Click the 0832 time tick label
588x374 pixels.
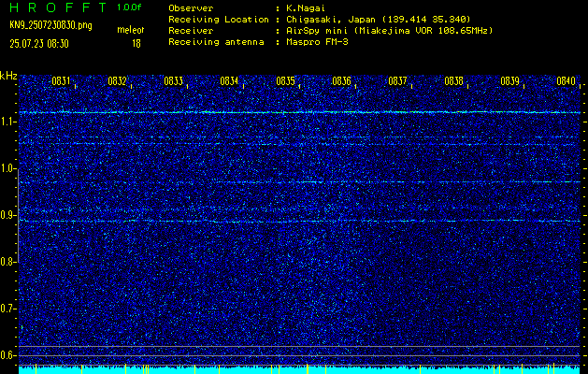(117, 81)
